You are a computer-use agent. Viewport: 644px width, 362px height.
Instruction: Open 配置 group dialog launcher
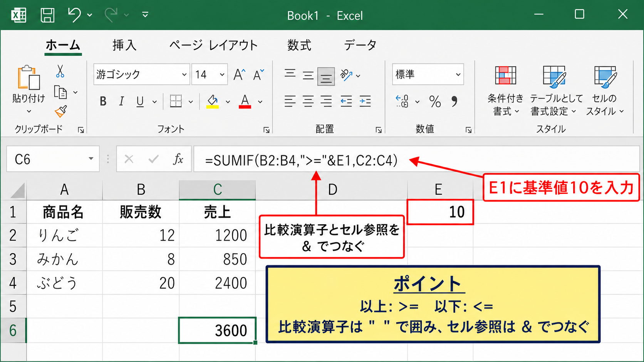(x=379, y=130)
